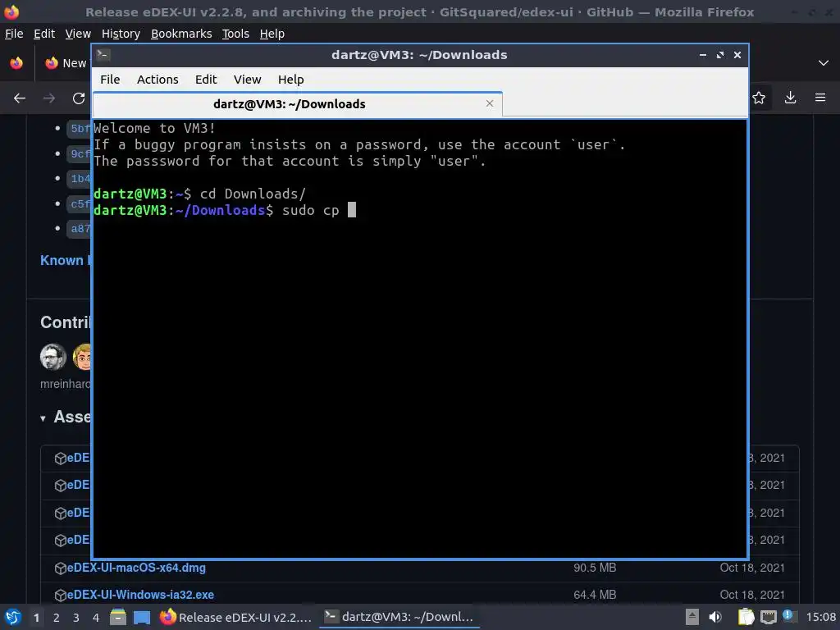Viewport: 840px width, 630px height.
Task: Download eDEX-UI-macOS-x64.dmg asset
Action: pos(136,568)
